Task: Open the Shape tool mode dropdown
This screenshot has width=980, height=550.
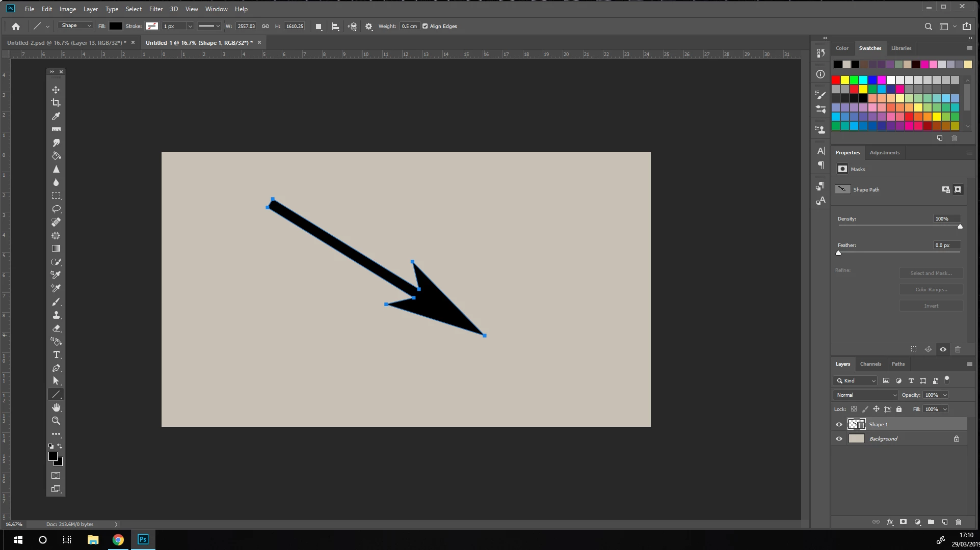Action: (75, 26)
